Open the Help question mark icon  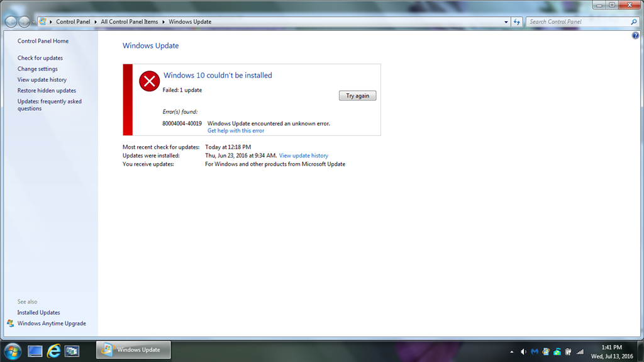635,36
